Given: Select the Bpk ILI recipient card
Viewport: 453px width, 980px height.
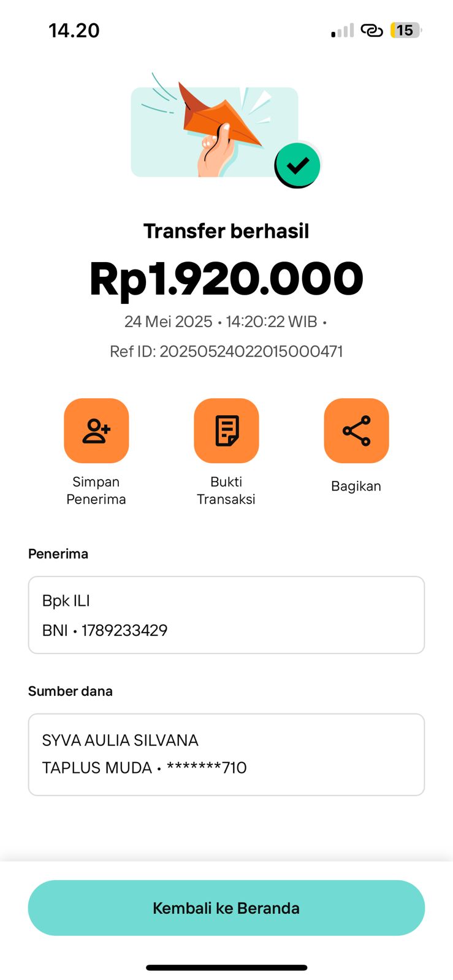Looking at the screenshot, I should (226, 615).
